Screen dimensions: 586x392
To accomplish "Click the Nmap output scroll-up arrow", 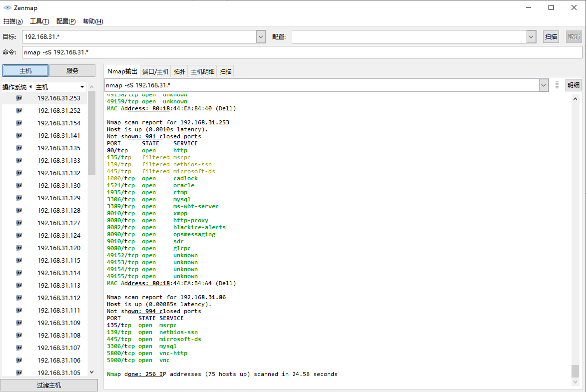I will tap(575, 99).
